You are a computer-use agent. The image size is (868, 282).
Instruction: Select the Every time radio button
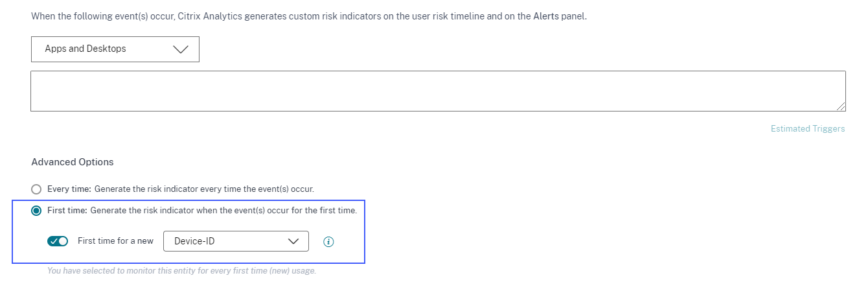[x=36, y=189]
